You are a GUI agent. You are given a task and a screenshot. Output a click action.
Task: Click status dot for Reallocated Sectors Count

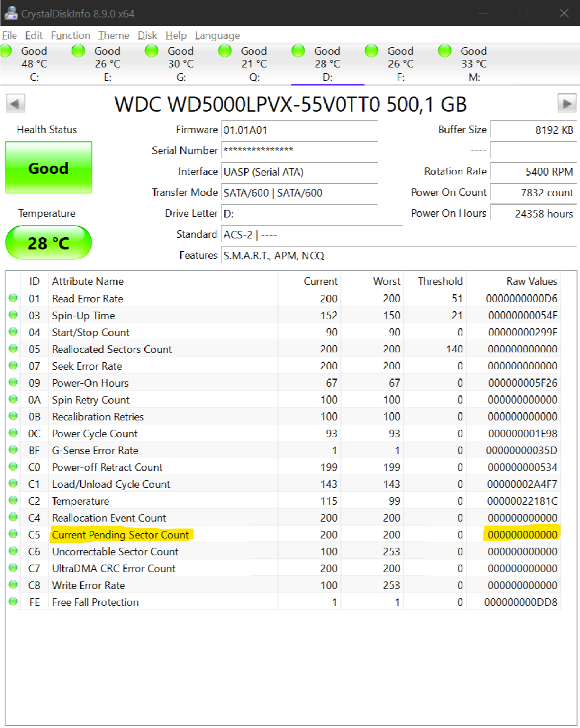tap(13, 348)
